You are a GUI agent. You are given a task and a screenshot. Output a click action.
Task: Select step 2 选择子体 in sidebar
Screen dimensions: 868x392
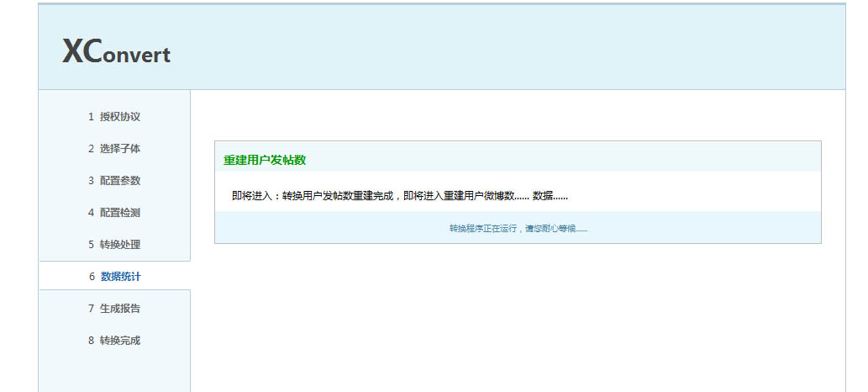[114, 149]
